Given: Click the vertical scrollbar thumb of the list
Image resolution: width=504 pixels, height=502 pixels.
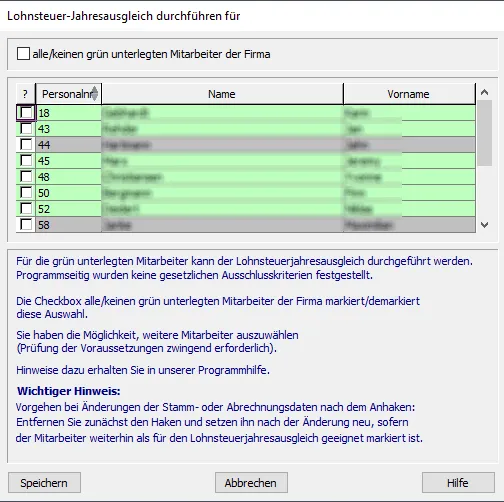Looking at the screenshot, I should coord(485,133).
